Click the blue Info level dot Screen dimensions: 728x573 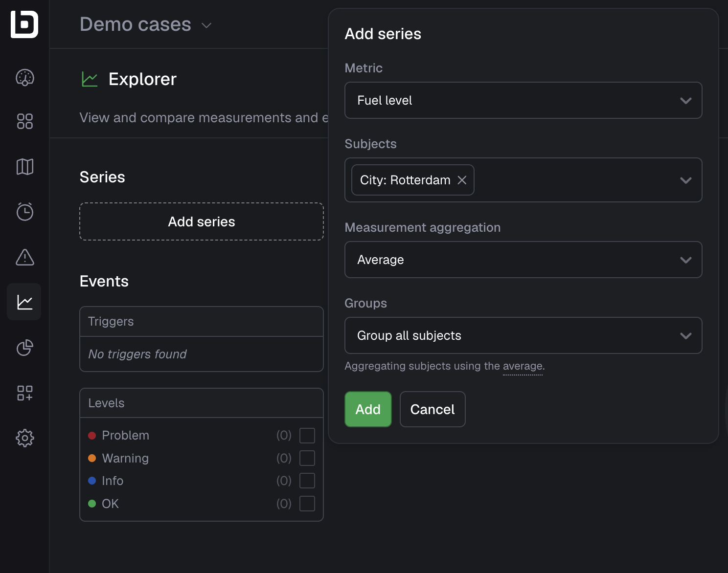(x=92, y=481)
